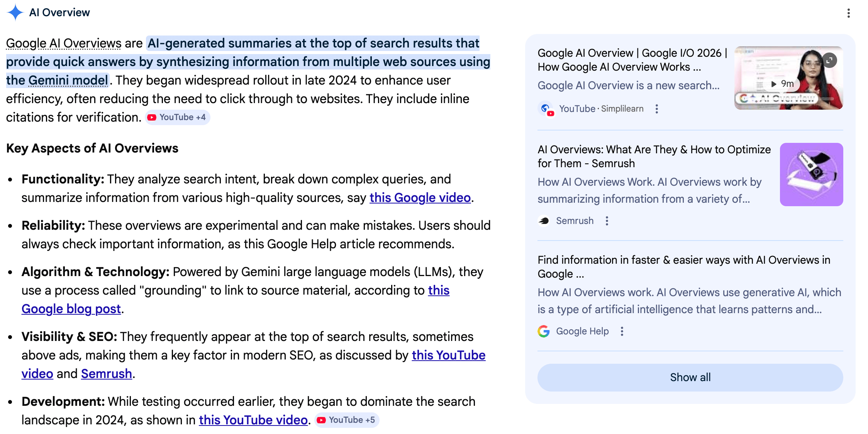Open more options for Google Help source
The width and height of the screenshot is (868, 434).
[x=622, y=331]
